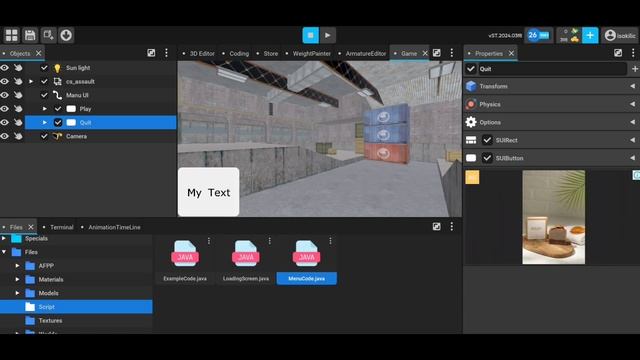Expand the cs_assault object tree
The width and height of the screenshot is (640, 360).
tap(31, 82)
